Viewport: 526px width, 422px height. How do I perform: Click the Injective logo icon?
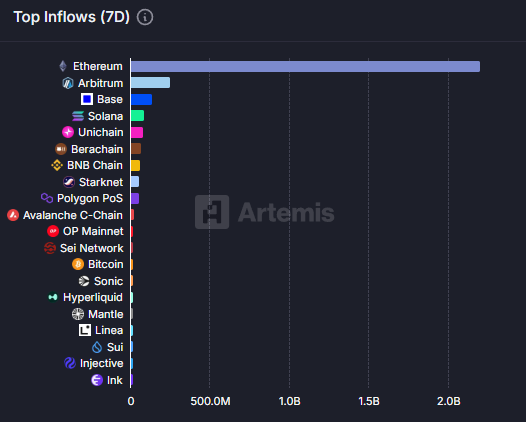(x=70, y=363)
